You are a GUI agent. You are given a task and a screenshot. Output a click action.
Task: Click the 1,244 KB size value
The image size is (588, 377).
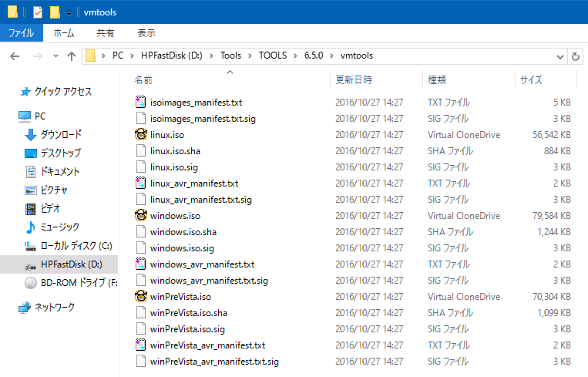554,232
